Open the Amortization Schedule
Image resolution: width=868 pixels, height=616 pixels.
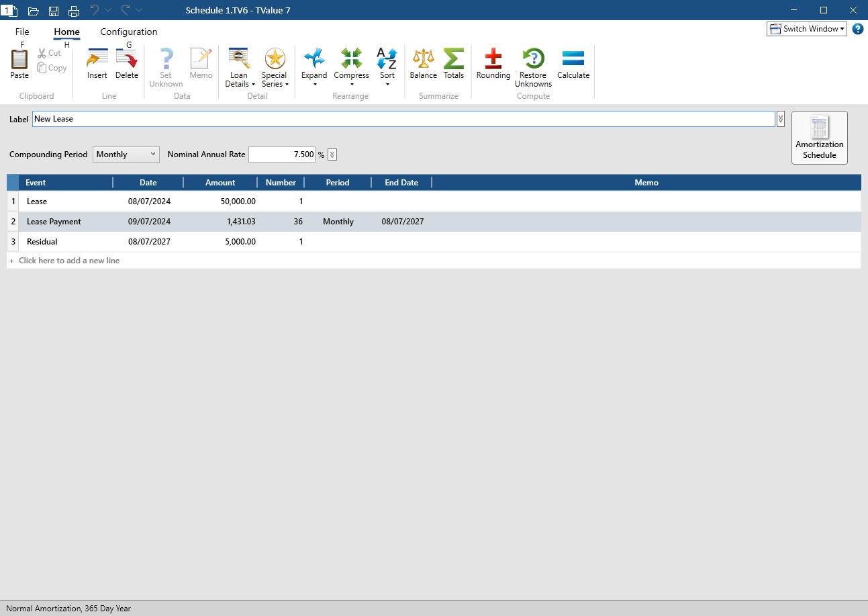coord(820,138)
